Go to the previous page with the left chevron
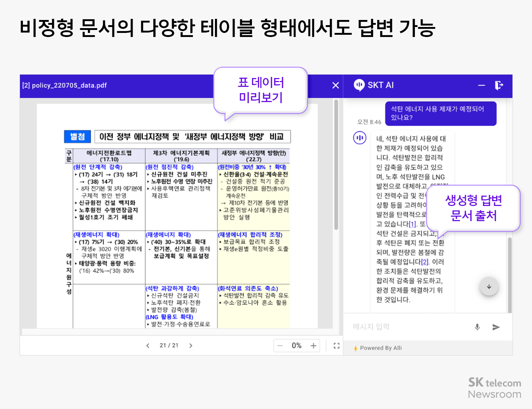Viewport: 532px width, 409px height. 147,345
